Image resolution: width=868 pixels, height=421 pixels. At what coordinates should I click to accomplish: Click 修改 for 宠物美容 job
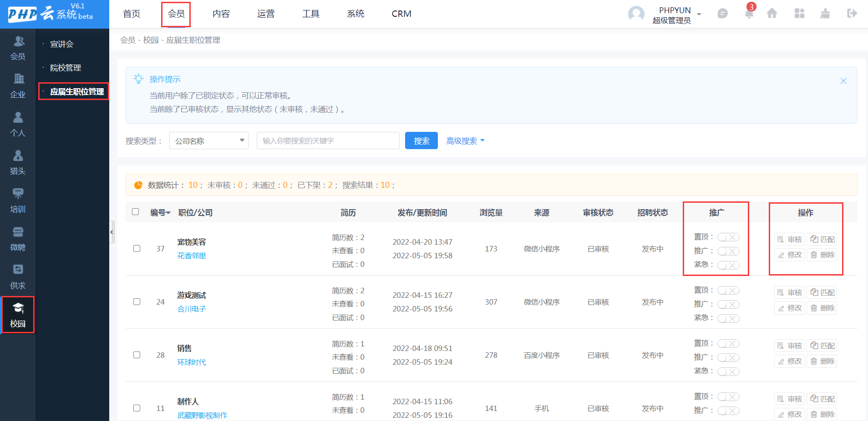pos(790,255)
